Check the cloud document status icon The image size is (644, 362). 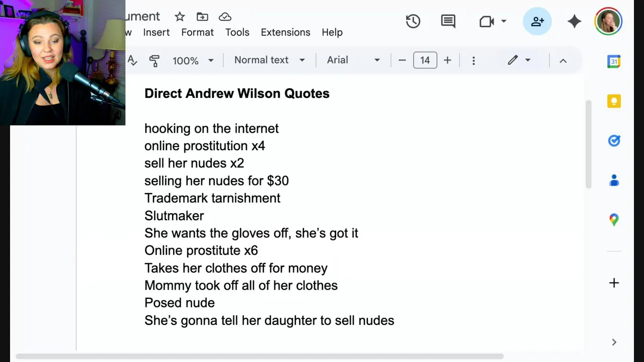(225, 17)
